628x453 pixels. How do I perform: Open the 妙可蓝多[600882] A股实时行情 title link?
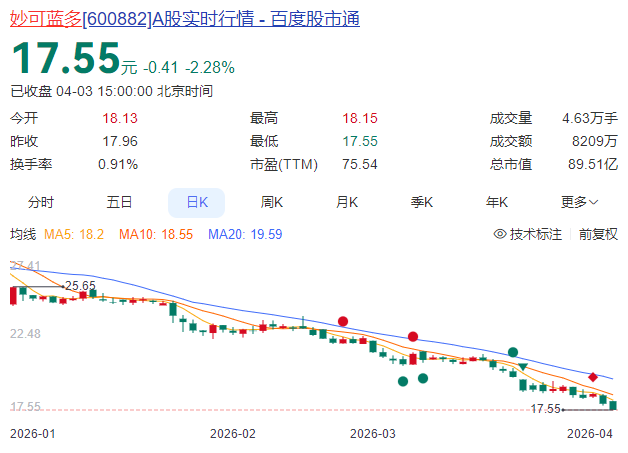click(185, 19)
